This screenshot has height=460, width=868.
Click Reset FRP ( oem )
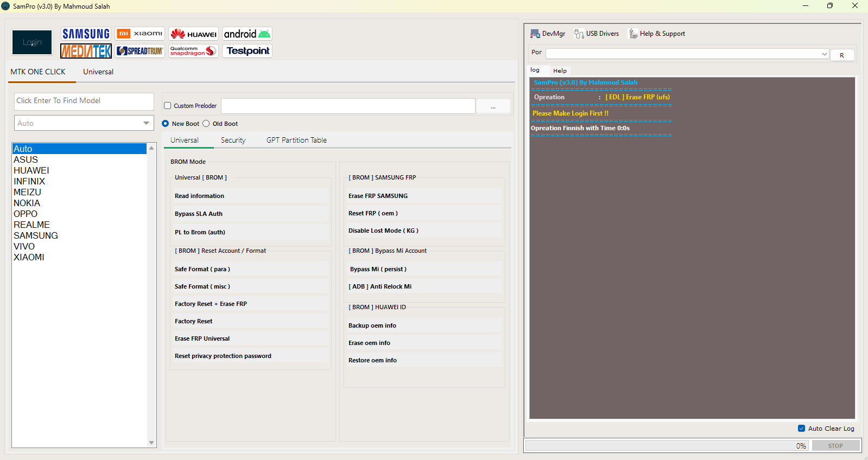coord(425,213)
